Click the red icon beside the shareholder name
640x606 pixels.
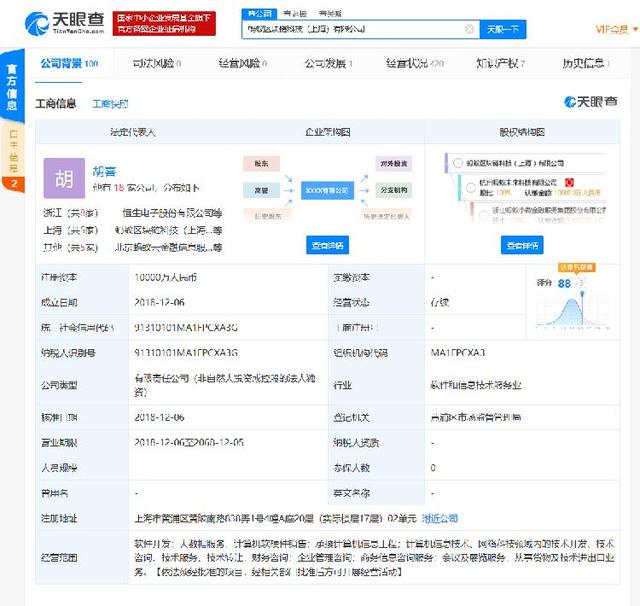point(569,182)
